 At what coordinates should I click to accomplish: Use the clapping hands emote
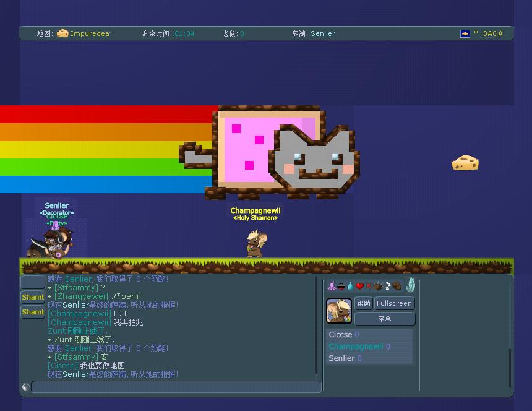coord(377,286)
